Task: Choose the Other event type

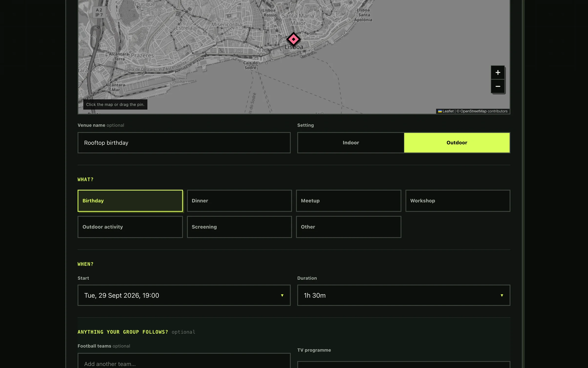Action: point(348,227)
